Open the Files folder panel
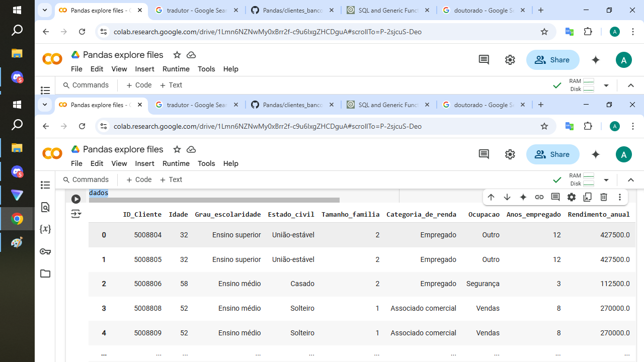This screenshot has height=362, width=644. click(45, 274)
